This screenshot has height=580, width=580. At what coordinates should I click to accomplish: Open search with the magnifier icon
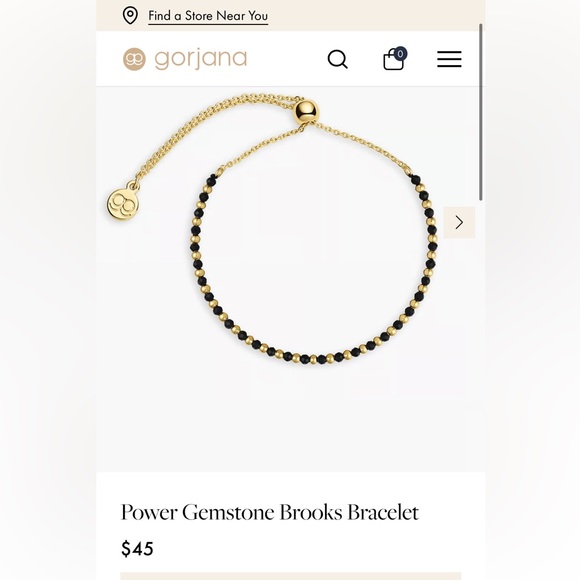[x=338, y=59]
